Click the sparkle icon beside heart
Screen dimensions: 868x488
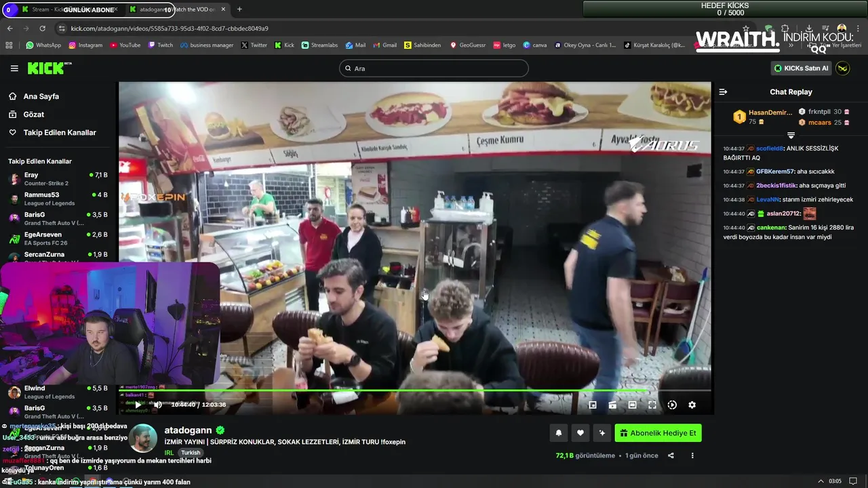[601, 433]
